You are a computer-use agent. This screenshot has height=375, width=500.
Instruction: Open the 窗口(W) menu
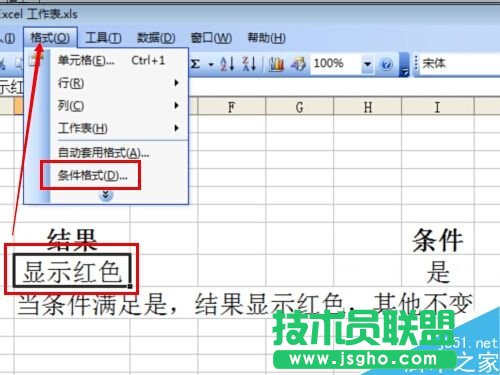coord(211,38)
